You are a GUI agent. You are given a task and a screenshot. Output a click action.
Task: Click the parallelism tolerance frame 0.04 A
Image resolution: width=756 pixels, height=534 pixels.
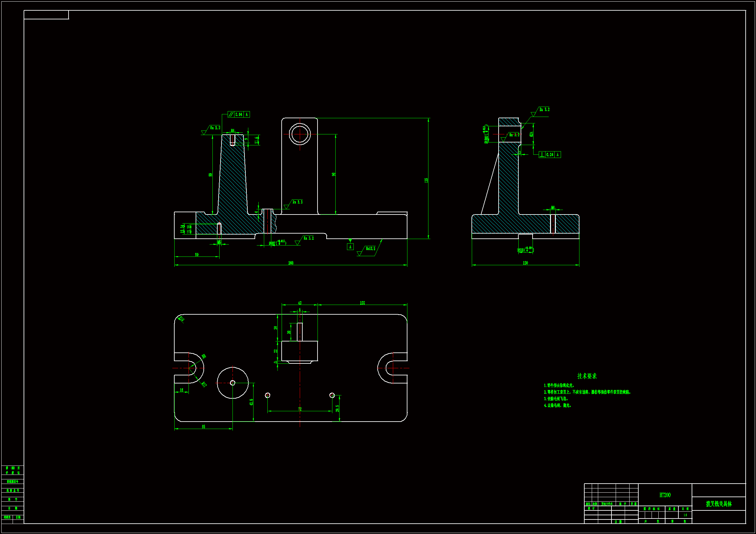pyautogui.click(x=239, y=114)
